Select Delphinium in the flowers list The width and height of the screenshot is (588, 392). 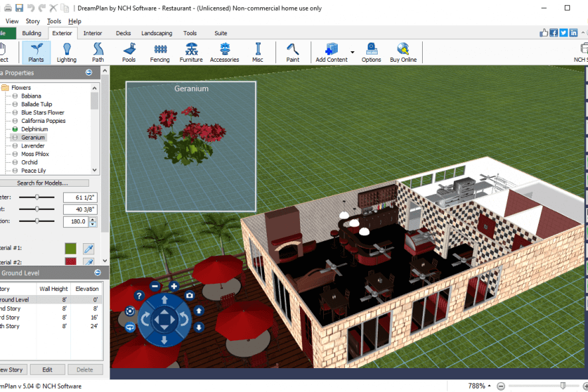35,129
